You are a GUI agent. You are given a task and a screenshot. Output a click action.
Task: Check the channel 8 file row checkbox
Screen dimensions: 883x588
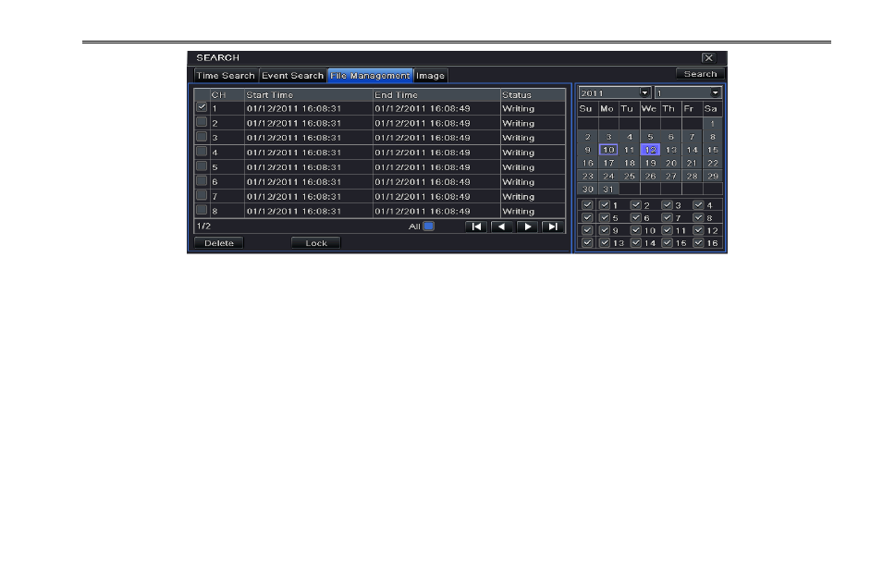(x=202, y=210)
